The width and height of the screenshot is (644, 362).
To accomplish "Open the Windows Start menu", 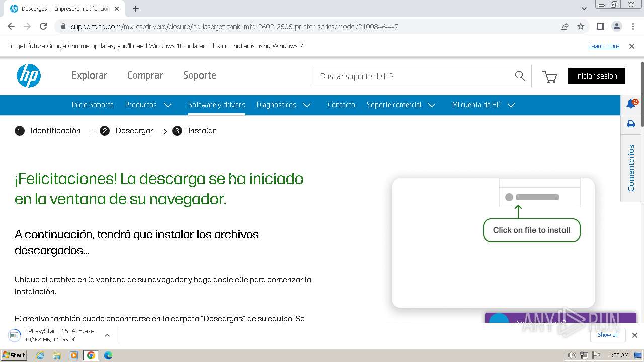I will (14, 355).
